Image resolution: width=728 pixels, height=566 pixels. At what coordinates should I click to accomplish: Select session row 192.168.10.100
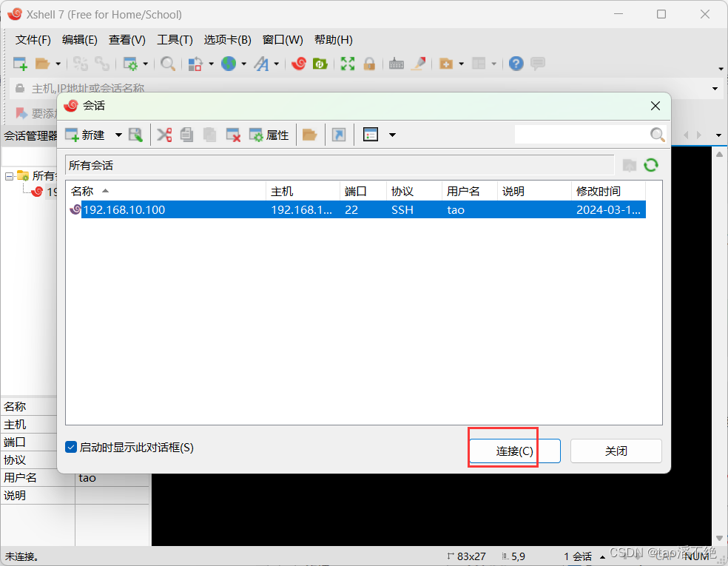coord(356,210)
